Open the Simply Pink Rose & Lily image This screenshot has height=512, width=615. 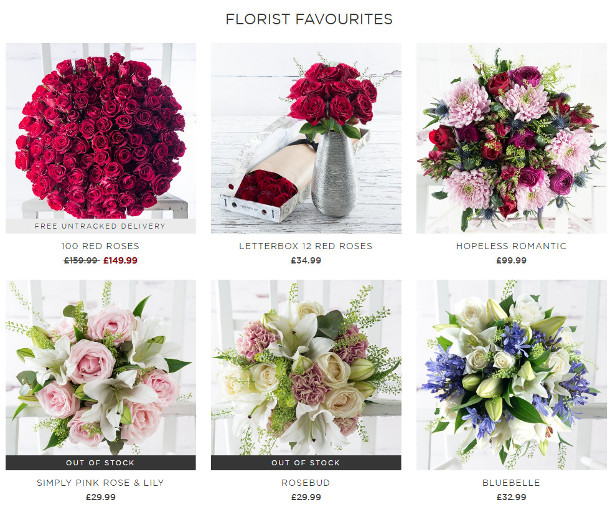(101, 375)
